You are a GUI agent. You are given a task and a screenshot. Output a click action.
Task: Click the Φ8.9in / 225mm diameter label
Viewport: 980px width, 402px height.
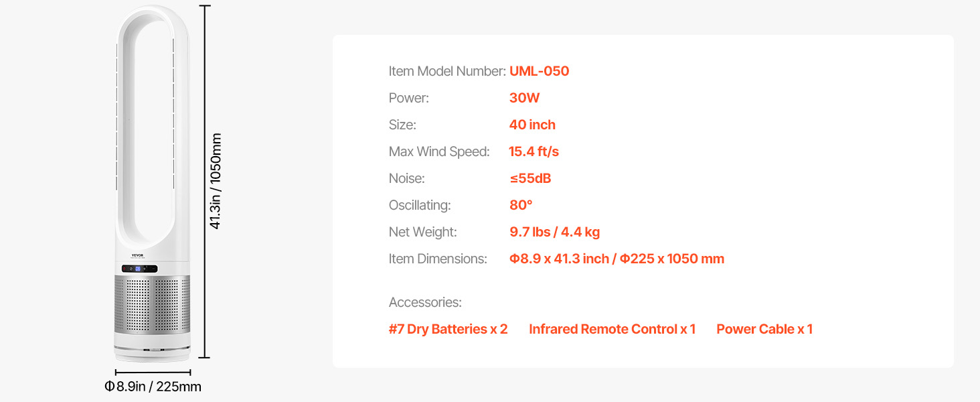153,387
